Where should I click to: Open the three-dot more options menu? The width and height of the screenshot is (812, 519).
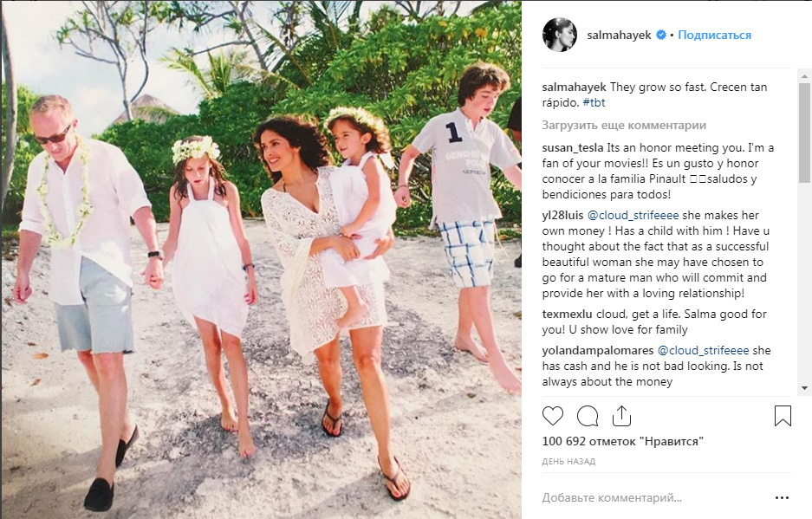click(783, 498)
